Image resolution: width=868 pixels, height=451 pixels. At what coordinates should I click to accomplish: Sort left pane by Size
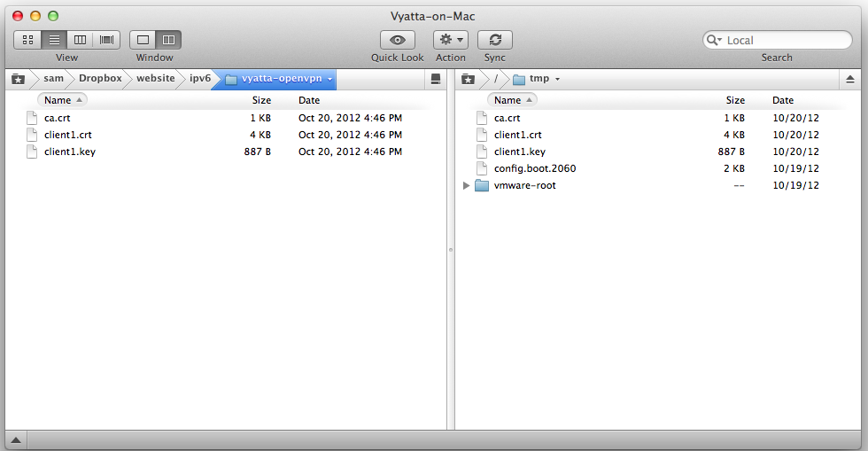coord(261,100)
